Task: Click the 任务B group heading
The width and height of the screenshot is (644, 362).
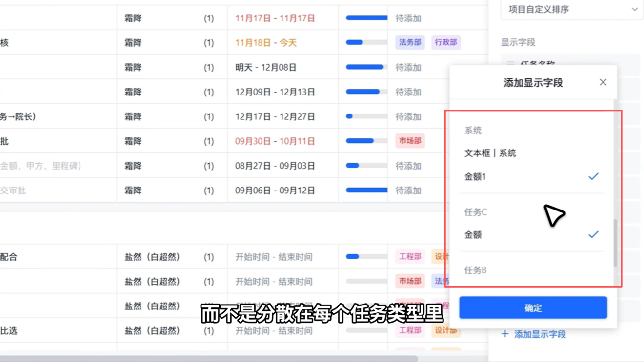Action: point(475,270)
